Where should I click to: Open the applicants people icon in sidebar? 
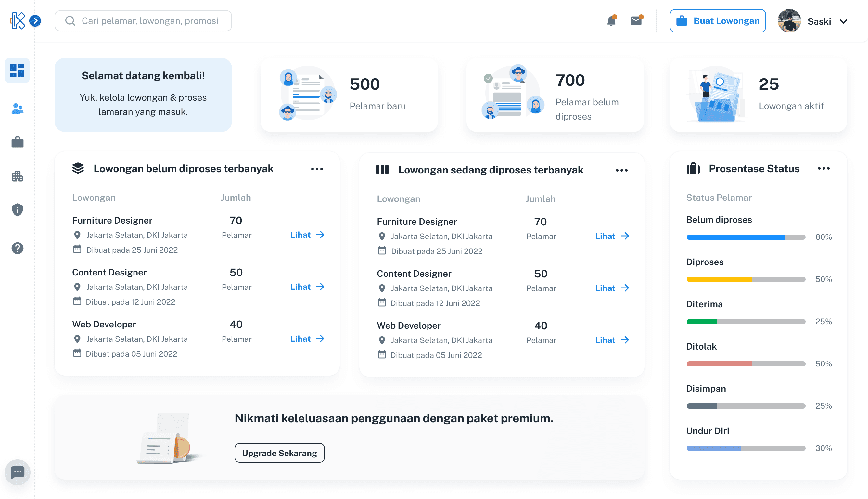click(17, 109)
